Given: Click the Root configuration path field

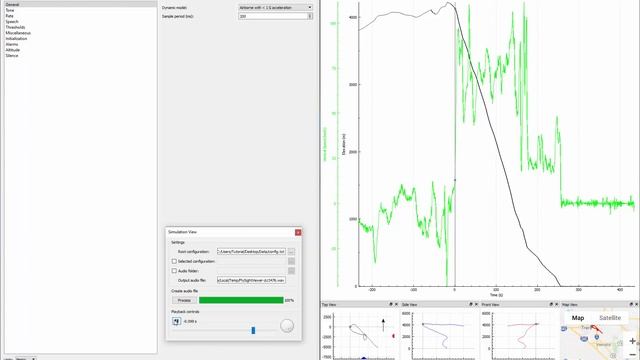Looking at the screenshot, I should (x=251, y=252).
